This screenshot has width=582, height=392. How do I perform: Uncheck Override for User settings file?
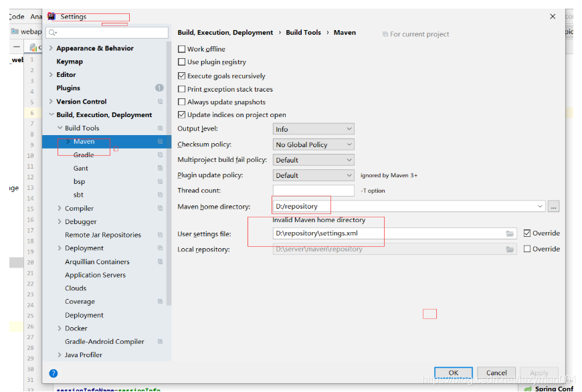tap(527, 233)
